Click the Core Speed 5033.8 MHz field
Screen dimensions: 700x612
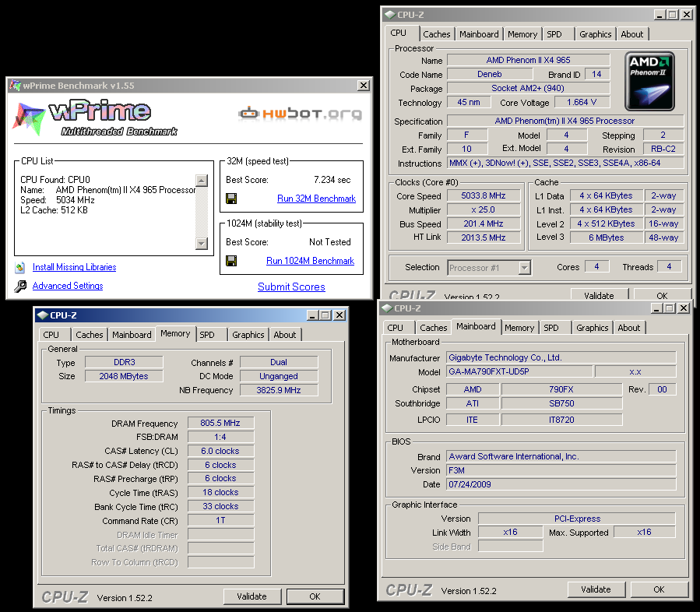(484, 195)
